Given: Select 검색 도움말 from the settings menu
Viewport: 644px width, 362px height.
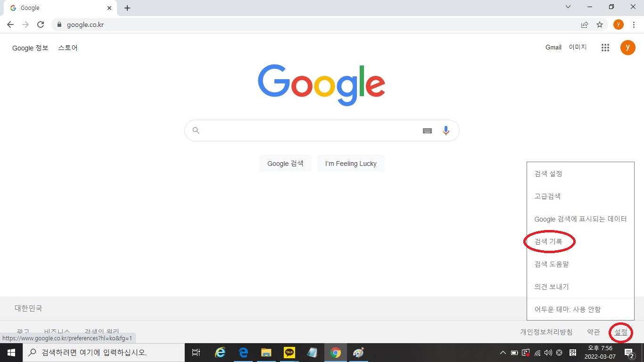Looking at the screenshot, I should [x=580, y=264].
